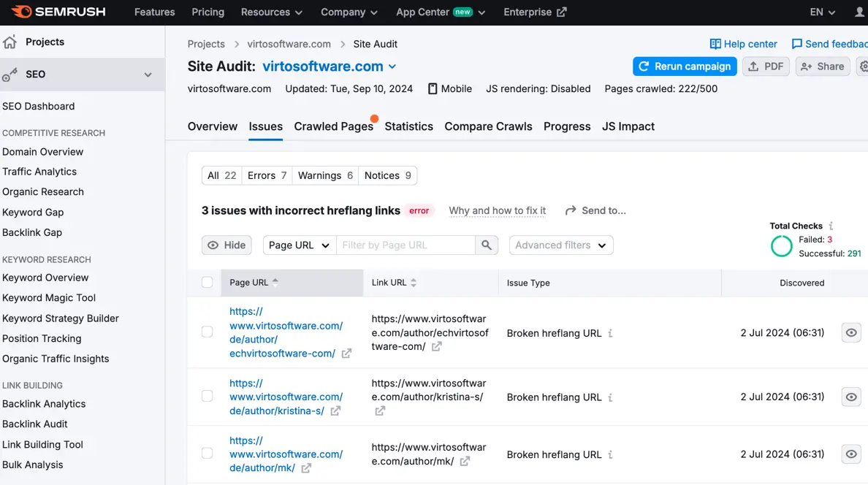
Task: Filter issues by Warnings 6
Action: click(x=326, y=175)
